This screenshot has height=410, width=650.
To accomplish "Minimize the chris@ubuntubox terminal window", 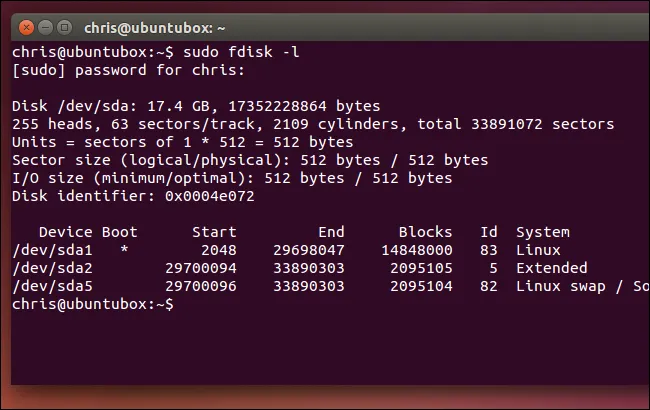I will pos(45,28).
